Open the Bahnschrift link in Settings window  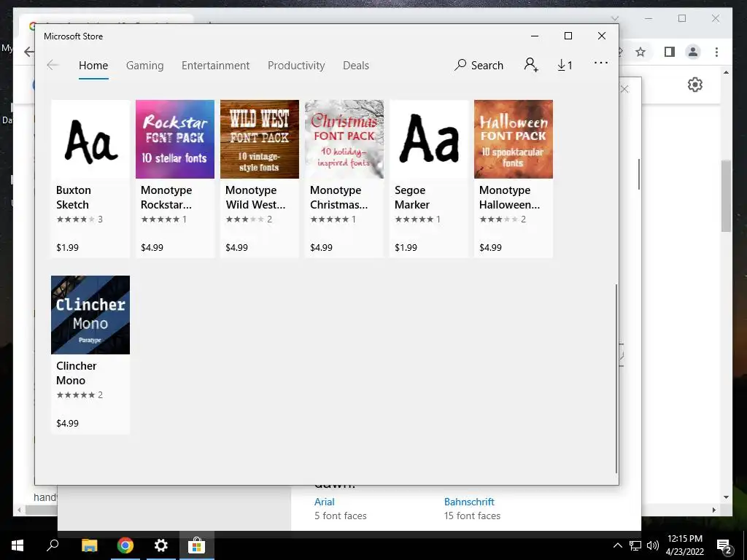point(469,502)
